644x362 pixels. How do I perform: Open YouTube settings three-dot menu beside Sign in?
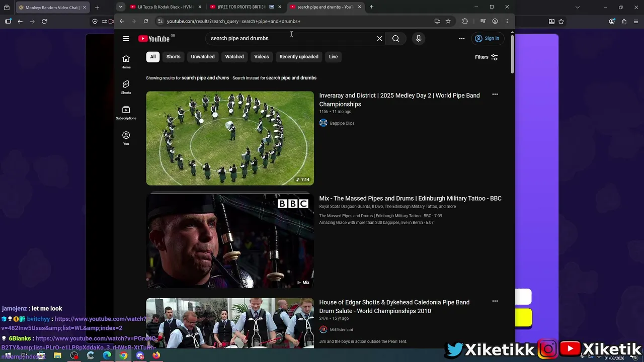point(462,39)
